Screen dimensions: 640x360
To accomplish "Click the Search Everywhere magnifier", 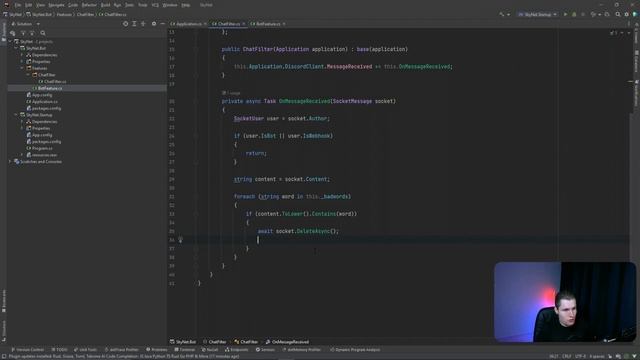I will [618, 14].
